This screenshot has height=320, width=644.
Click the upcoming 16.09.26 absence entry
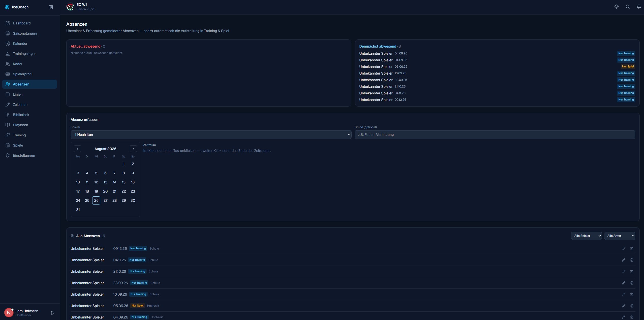click(497, 73)
